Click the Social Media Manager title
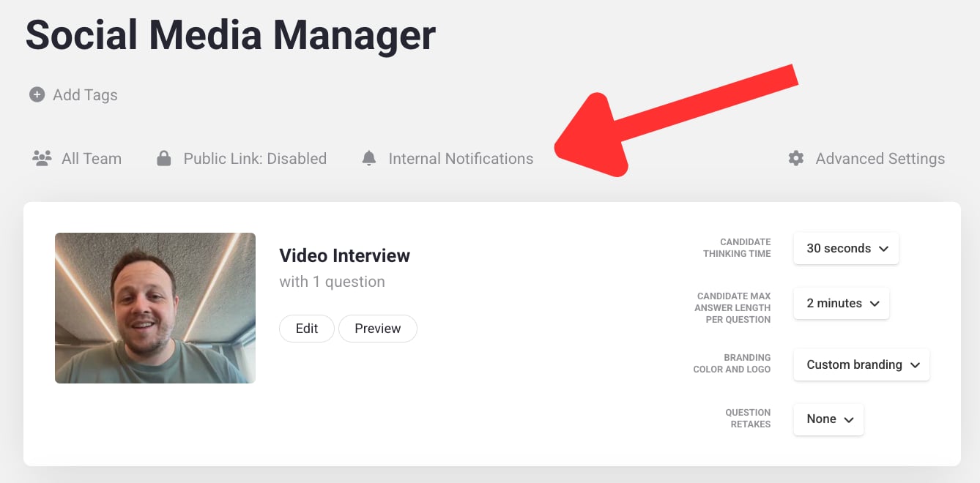The height and width of the screenshot is (483, 980). tap(231, 34)
